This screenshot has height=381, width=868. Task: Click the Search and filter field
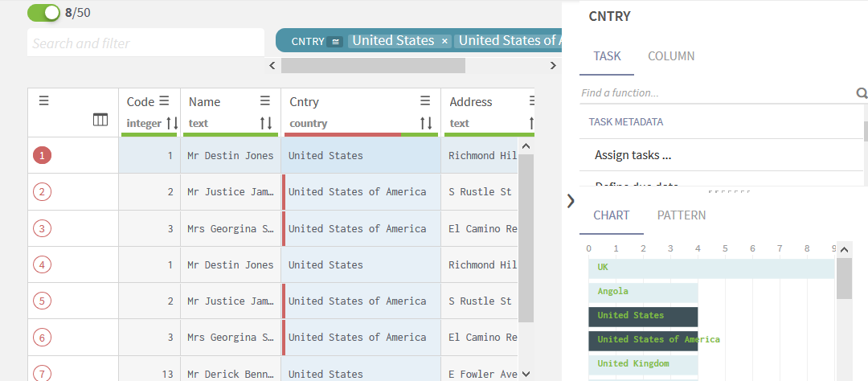pos(145,43)
